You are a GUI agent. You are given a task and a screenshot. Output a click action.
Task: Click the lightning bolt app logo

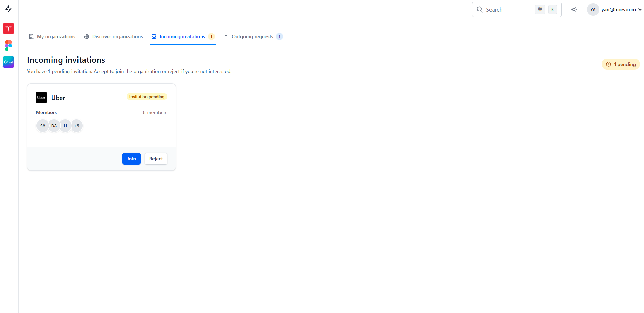point(8,9)
